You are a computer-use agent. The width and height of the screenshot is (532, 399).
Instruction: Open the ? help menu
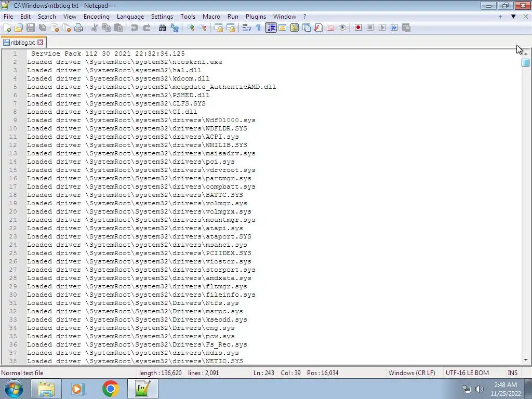[304, 17]
